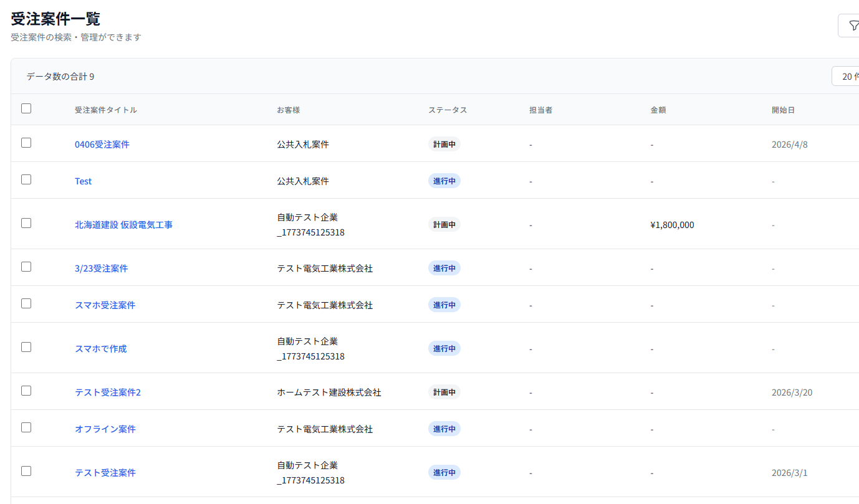Toggle checkbox for the オフライン案件 row
The image size is (859, 504).
26,427
